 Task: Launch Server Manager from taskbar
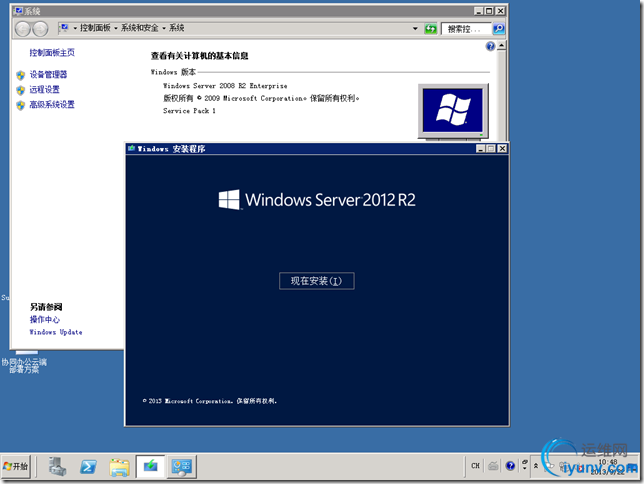click(57, 467)
